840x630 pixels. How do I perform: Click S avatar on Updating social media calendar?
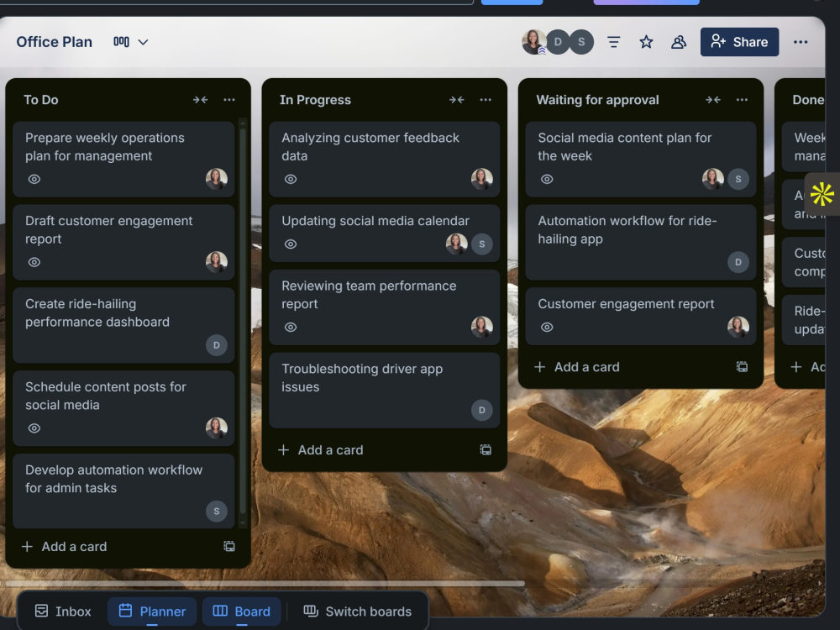pyautogui.click(x=481, y=244)
